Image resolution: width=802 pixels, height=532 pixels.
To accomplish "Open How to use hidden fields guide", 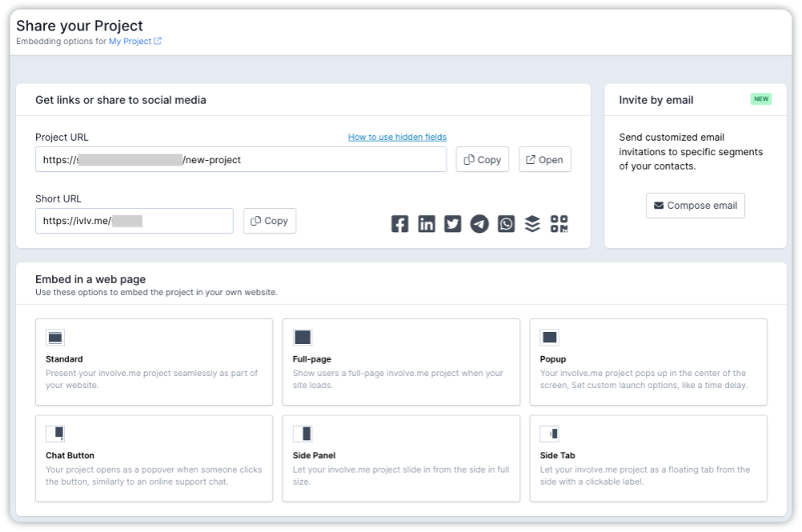I will point(396,137).
